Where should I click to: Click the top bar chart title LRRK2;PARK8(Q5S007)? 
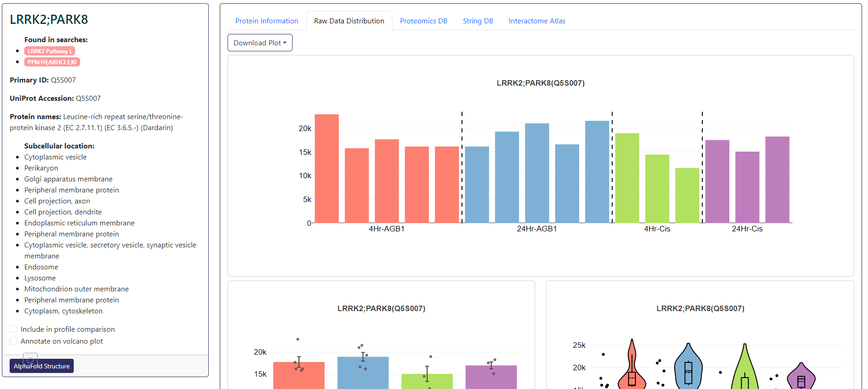click(x=541, y=83)
